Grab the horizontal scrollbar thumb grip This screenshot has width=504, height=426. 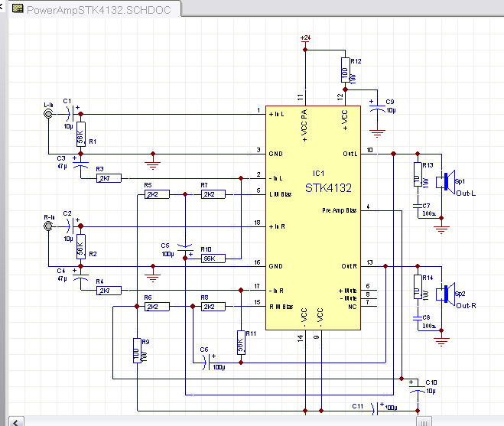click(x=424, y=422)
